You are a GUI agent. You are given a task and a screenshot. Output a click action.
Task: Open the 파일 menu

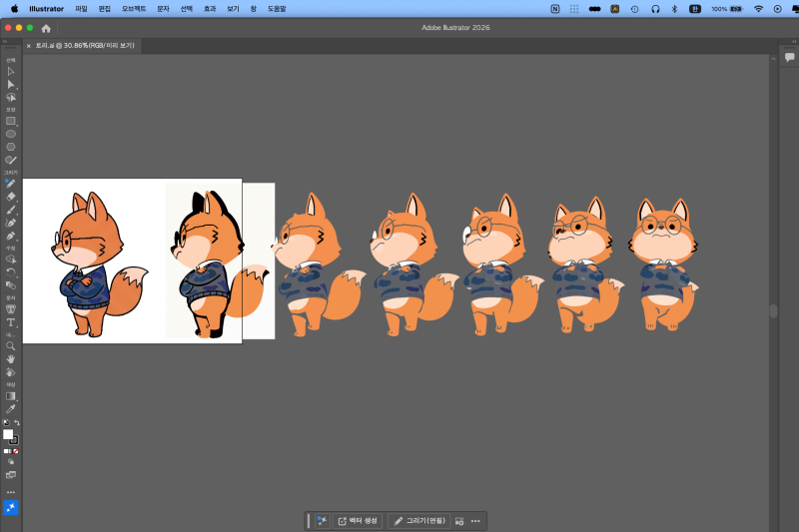point(81,9)
